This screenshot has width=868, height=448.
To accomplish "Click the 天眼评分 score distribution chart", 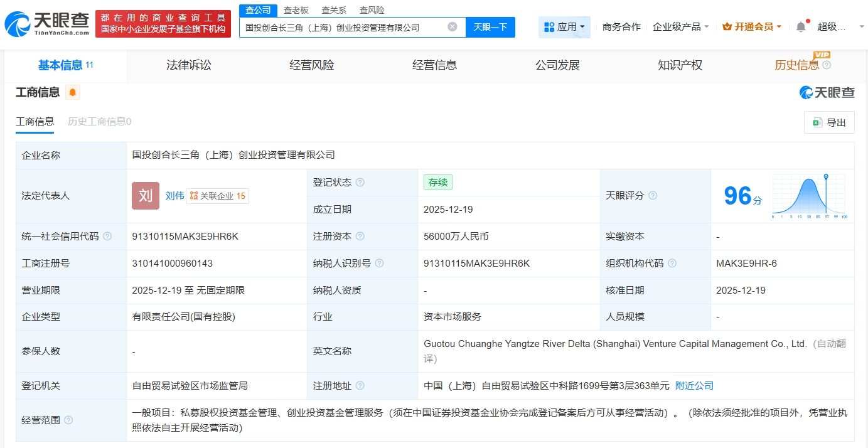I will [x=810, y=196].
